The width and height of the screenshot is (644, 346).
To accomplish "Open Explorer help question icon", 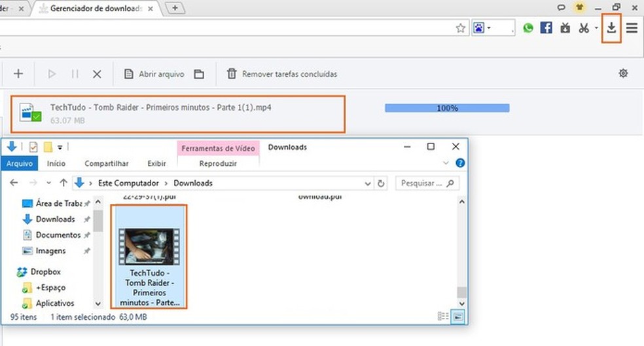I will click(x=460, y=163).
